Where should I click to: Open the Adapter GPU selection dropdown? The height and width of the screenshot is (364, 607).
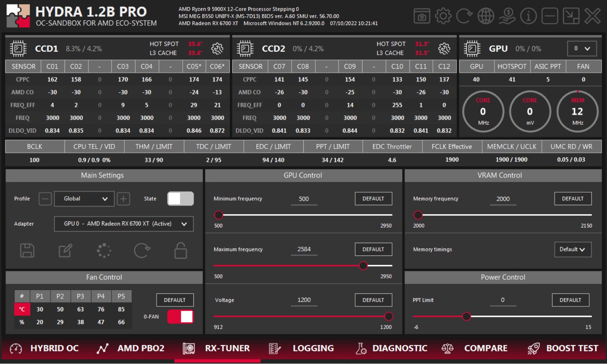pos(124,224)
